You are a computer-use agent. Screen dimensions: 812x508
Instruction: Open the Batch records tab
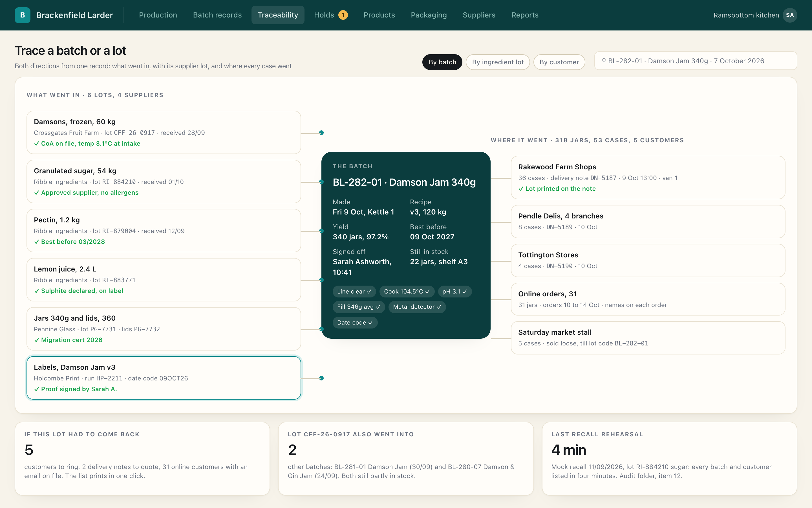pos(217,15)
